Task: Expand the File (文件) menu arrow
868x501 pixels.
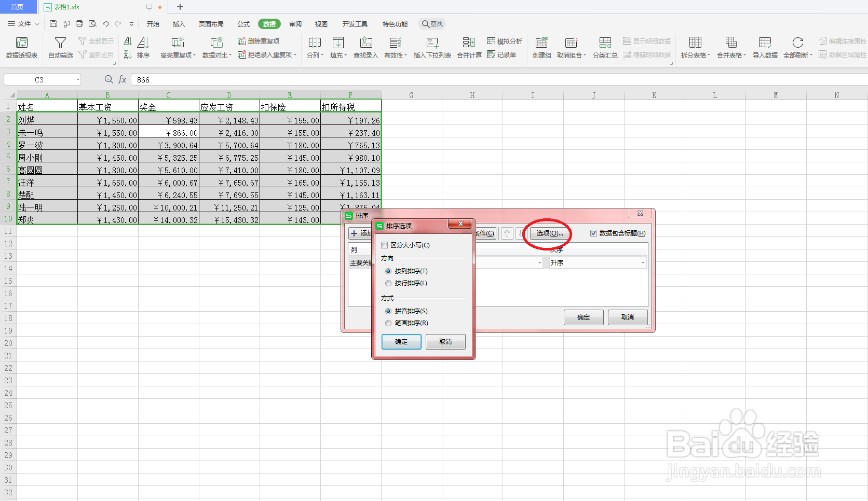Action: point(37,24)
